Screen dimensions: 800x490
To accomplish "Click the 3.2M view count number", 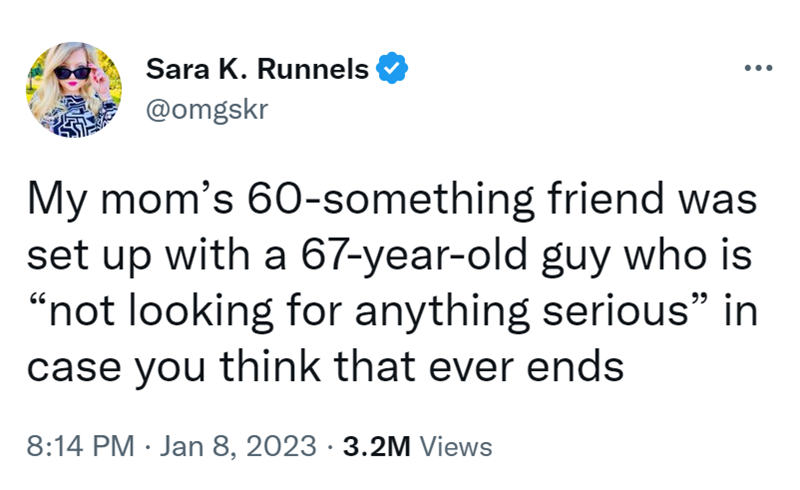I will [x=377, y=446].
